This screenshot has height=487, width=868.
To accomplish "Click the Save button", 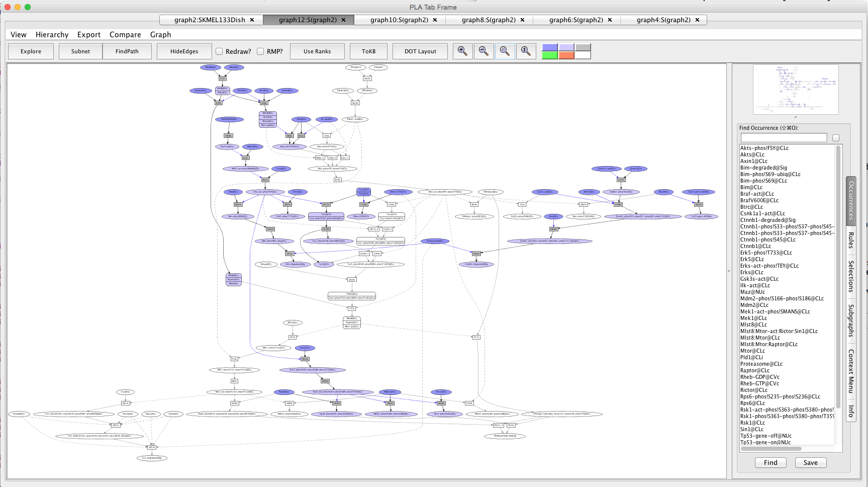I will pyautogui.click(x=811, y=463).
